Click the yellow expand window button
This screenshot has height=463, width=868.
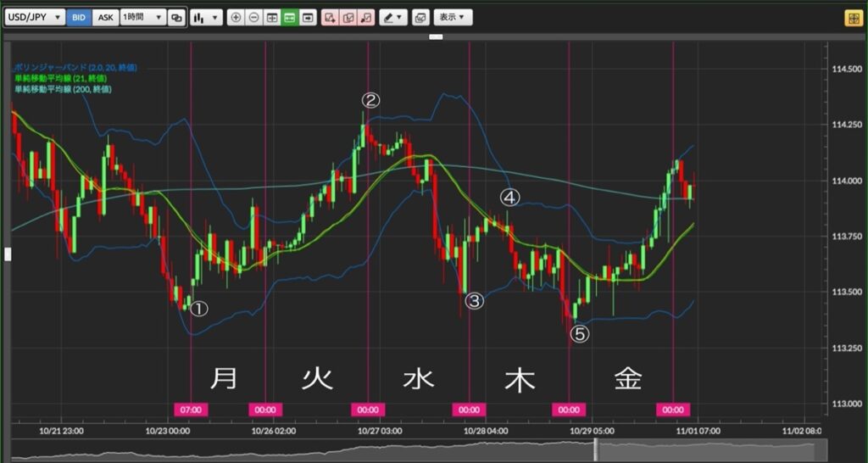[x=852, y=19]
